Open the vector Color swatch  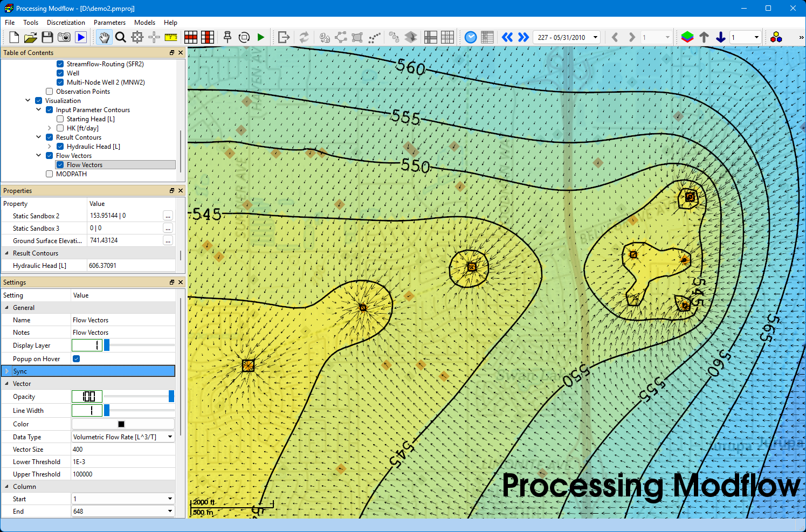(x=123, y=424)
